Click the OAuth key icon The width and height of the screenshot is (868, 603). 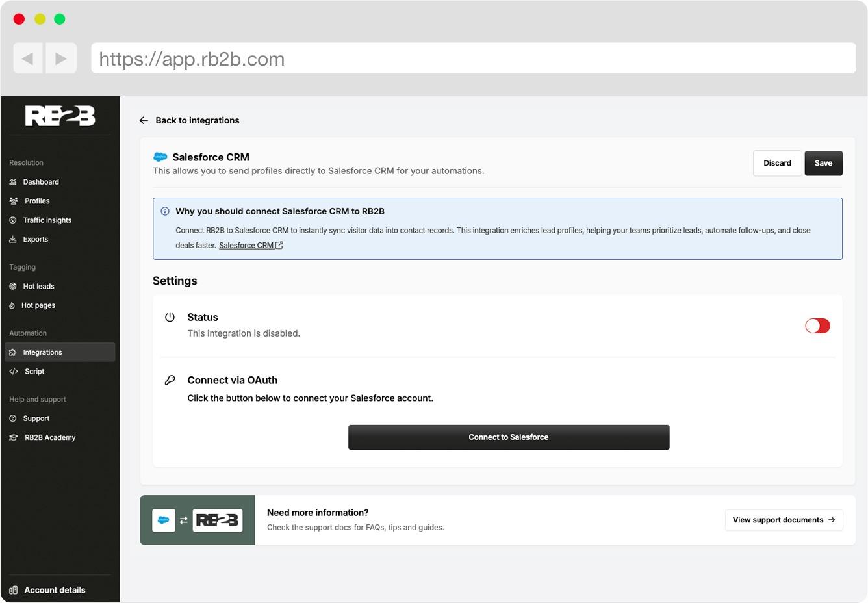[170, 380]
